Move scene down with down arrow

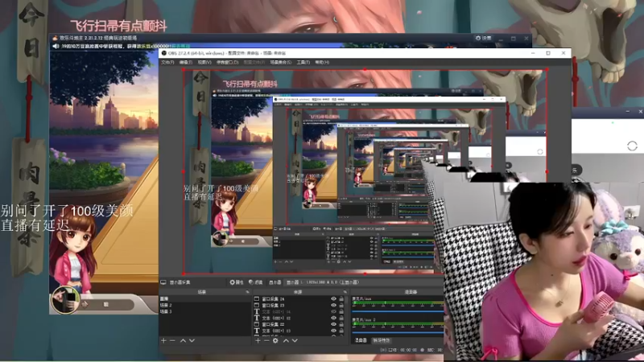click(x=192, y=340)
